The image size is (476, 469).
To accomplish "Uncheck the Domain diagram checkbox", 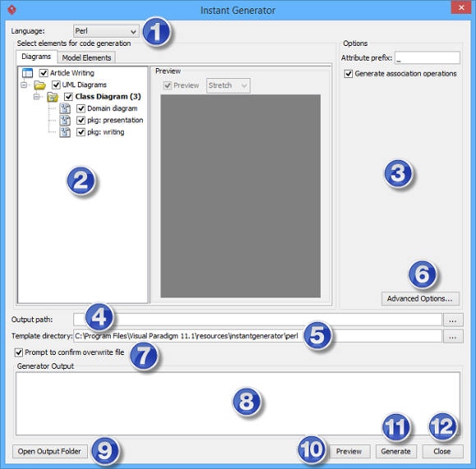I will click(80, 108).
